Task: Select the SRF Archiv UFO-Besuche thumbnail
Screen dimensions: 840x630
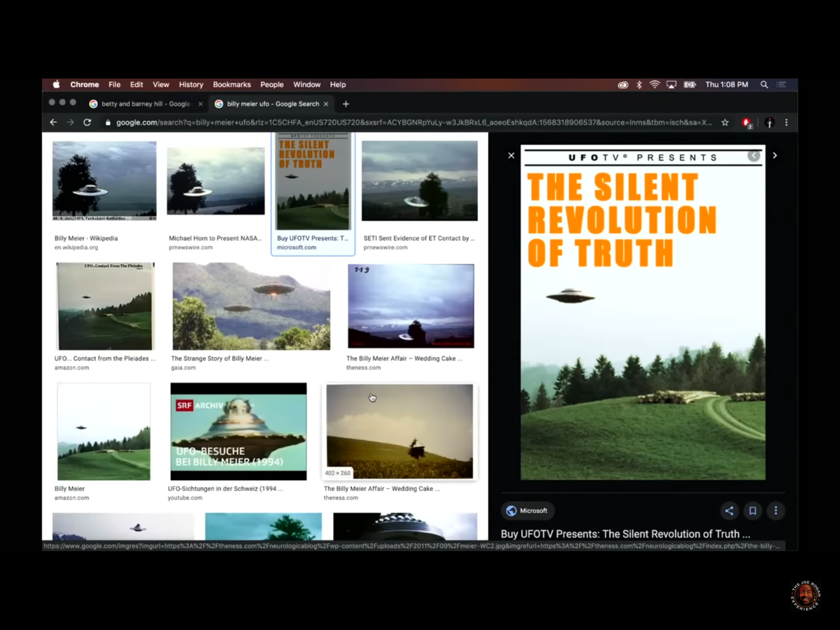Action: click(x=238, y=431)
